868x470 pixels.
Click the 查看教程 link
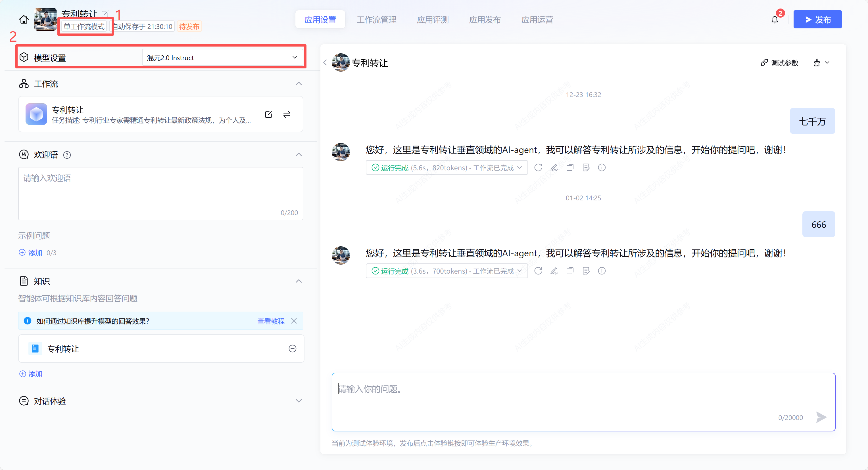tap(271, 321)
